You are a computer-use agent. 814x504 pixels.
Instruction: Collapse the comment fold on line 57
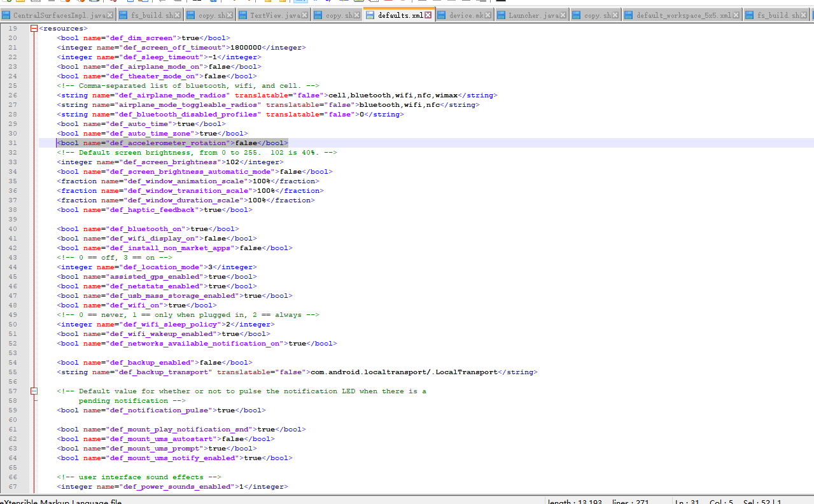click(34, 391)
